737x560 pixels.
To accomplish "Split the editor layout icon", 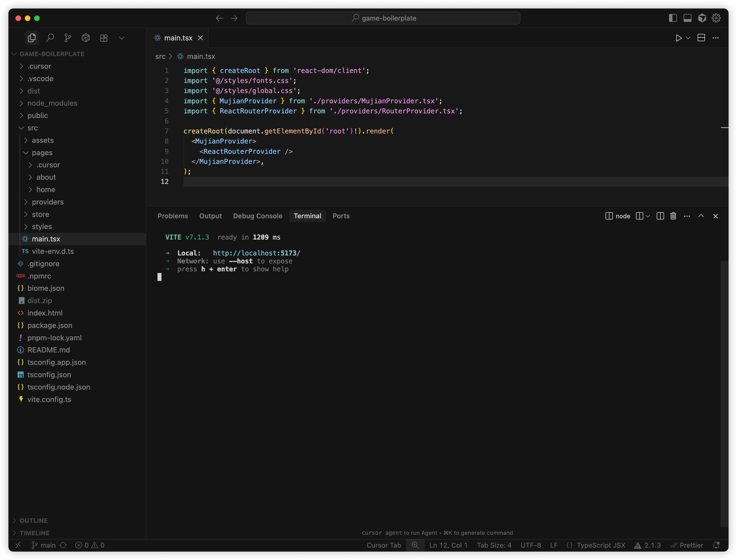I will [701, 38].
